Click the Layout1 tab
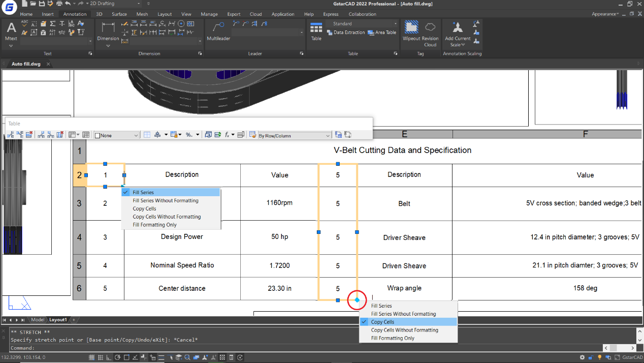This screenshot has height=363, width=644. pos(58,320)
